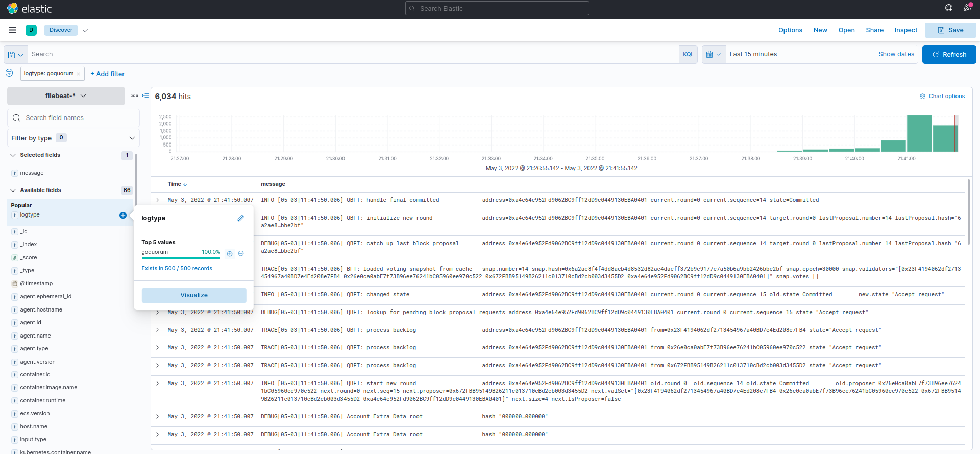
Task: Hide the fields sidebar
Action: click(145, 95)
